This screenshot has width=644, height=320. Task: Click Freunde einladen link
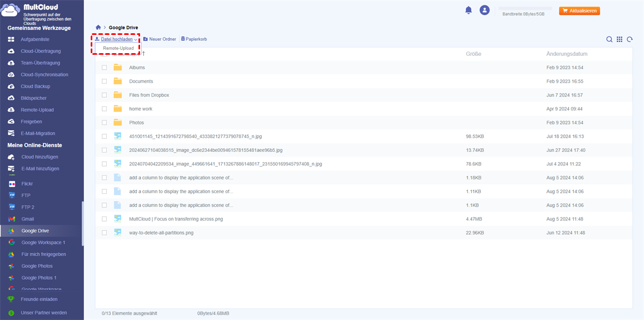tap(39, 300)
